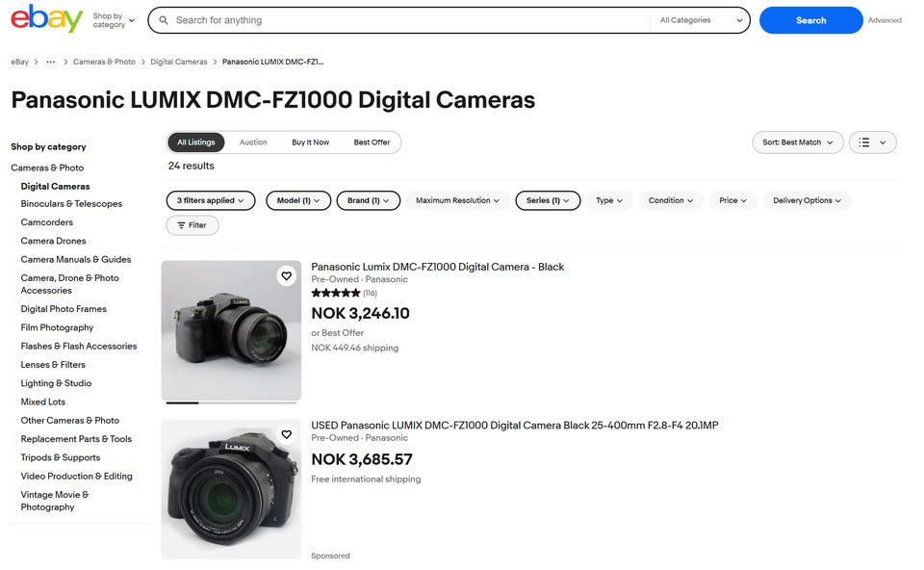Image resolution: width=924 pixels, height=570 pixels.
Task: Select the Auction listing type
Action: [253, 142]
